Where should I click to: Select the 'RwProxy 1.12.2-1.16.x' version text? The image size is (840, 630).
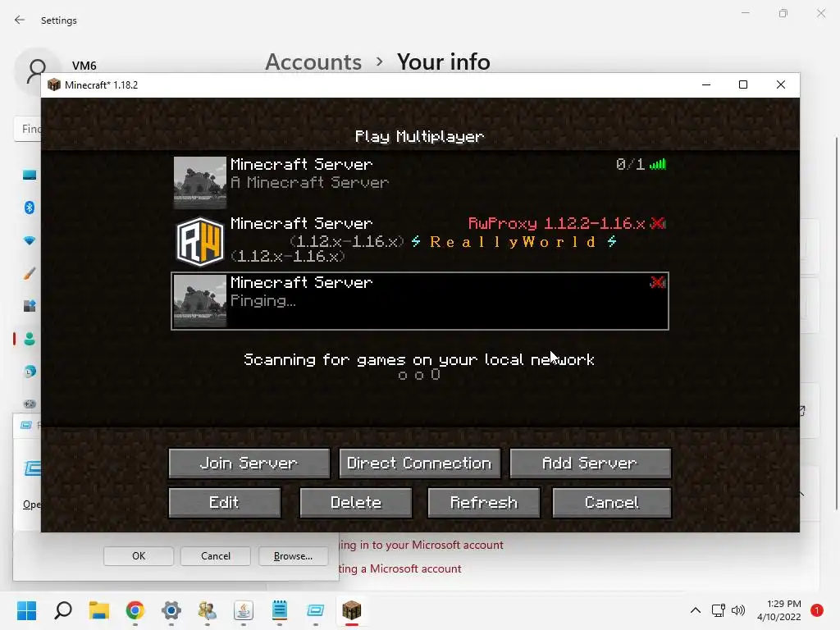click(x=557, y=223)
